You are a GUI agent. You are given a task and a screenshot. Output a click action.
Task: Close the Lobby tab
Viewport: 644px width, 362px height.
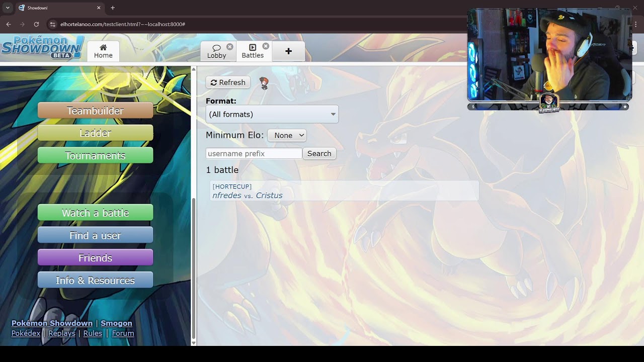coord(230,47)
